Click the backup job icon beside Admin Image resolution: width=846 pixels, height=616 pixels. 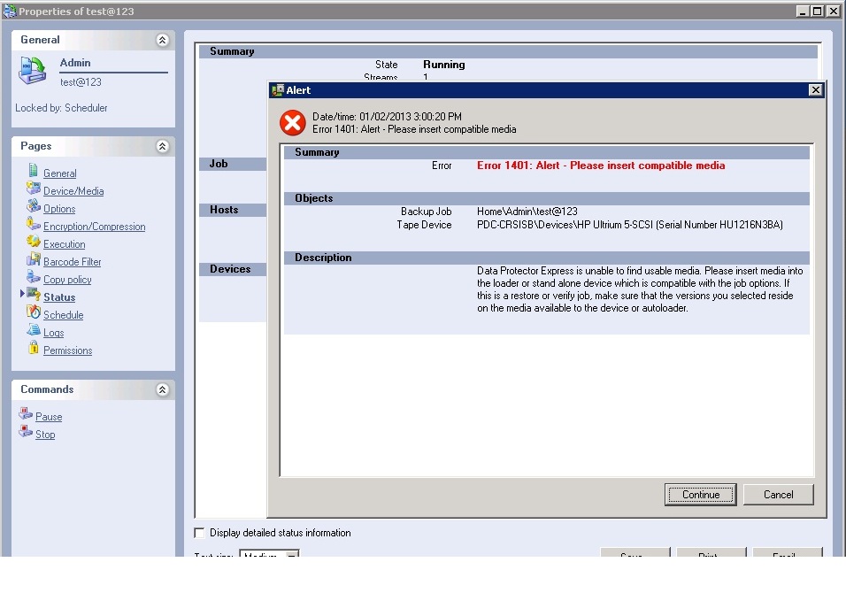33,71
